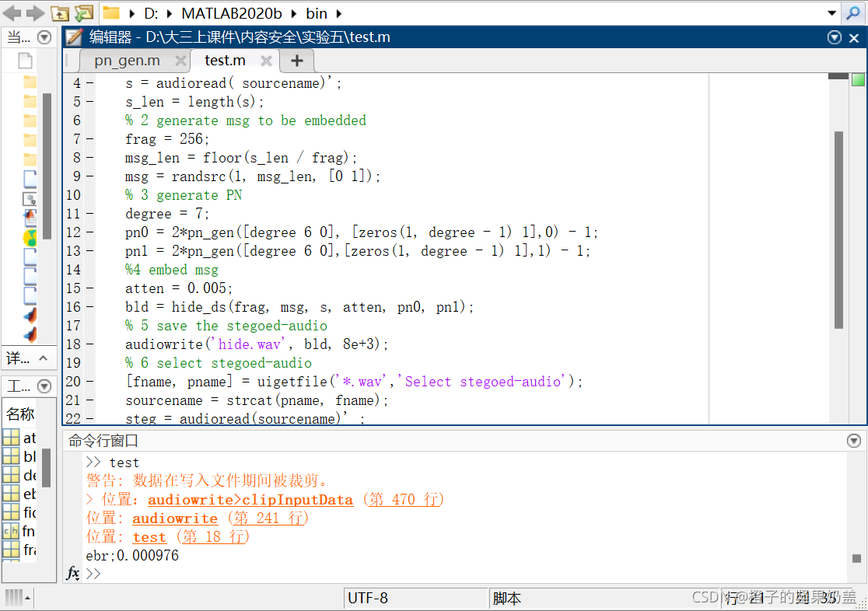Go up one folder level
This screenshot has height=611, width=868.
click(x=60, y=13)
